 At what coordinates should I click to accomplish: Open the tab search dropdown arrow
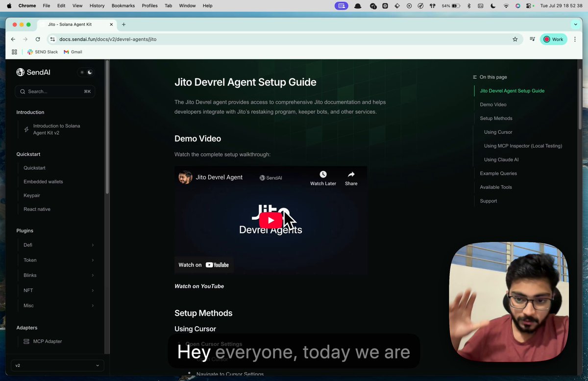point(575,25)
